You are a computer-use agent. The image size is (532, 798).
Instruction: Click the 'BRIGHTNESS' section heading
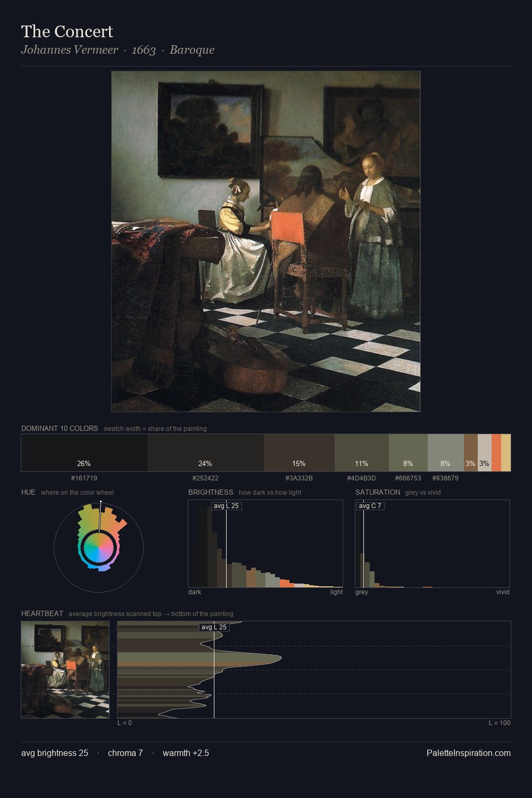tap(211, 492)
